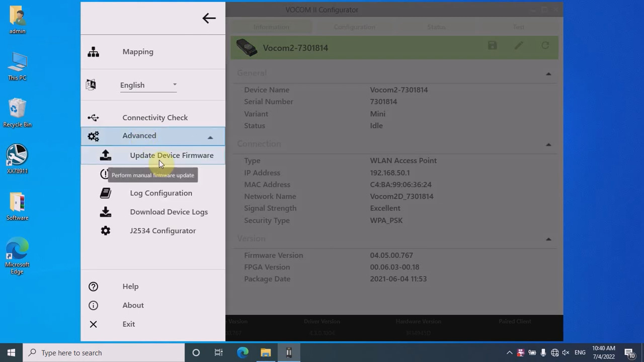Open Mapping menu entry

click(x=138, y=52)
